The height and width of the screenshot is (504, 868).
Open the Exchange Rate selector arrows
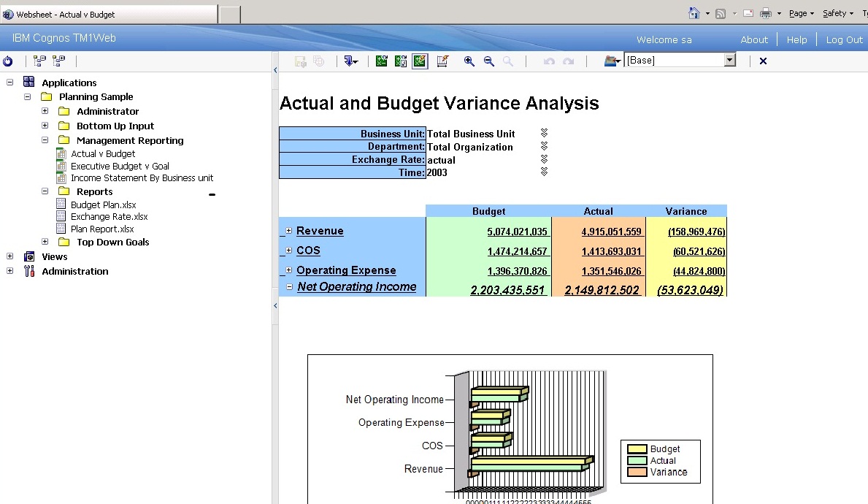coord(544,159)
